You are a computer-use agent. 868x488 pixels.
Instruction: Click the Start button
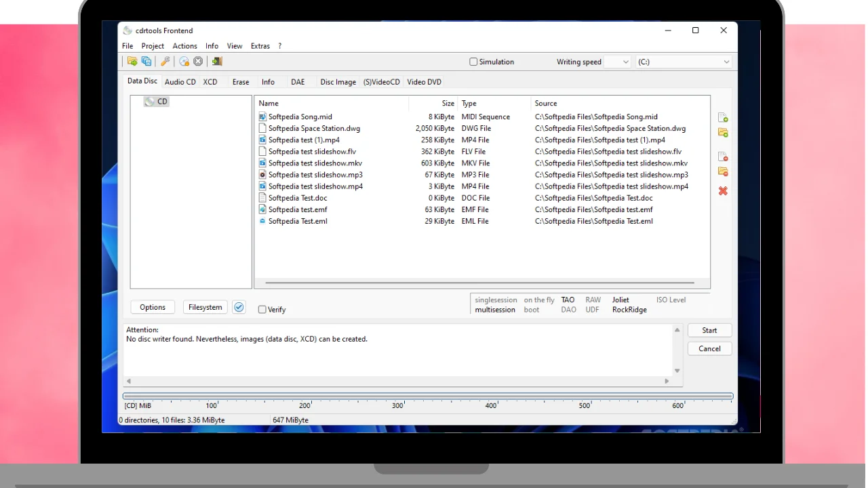(x=709, y=330)
